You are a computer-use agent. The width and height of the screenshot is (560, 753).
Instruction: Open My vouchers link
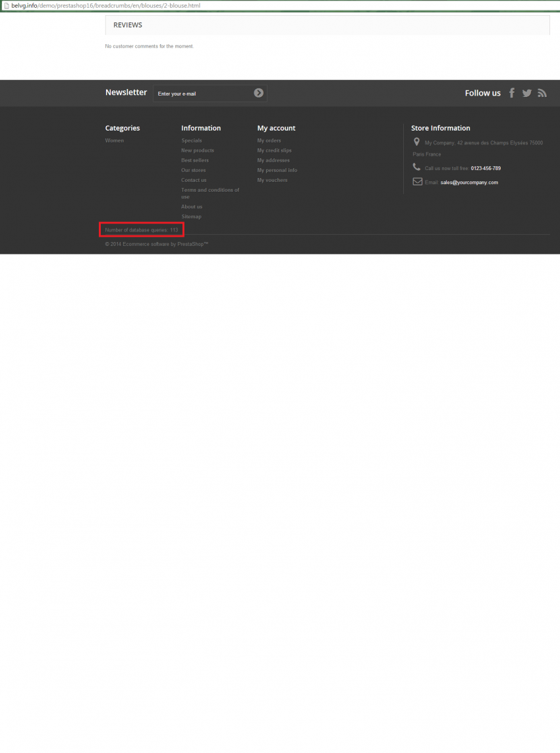[273, 180]
